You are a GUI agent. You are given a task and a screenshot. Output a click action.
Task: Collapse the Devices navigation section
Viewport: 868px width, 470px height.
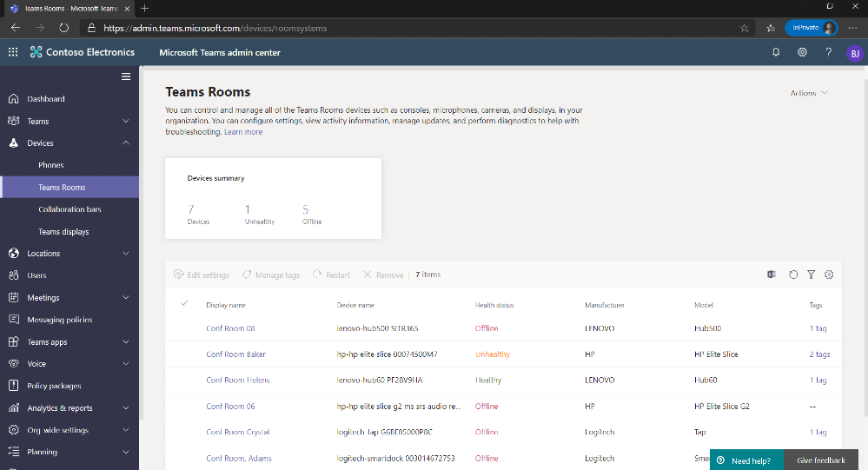pos(126,142)
